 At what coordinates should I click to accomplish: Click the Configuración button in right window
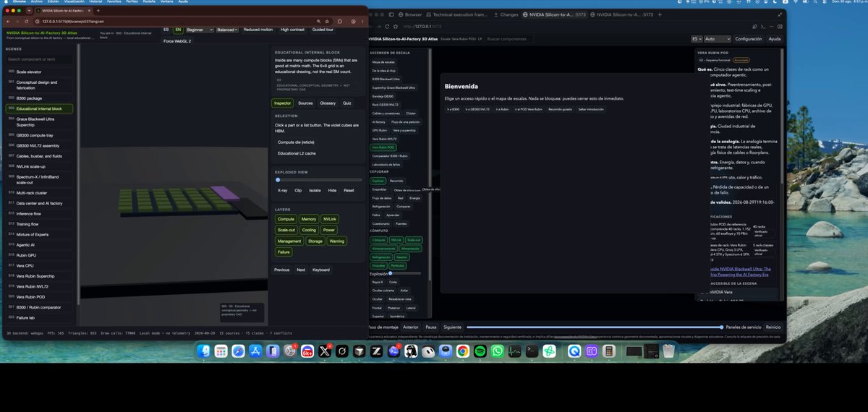coord(749,38)
